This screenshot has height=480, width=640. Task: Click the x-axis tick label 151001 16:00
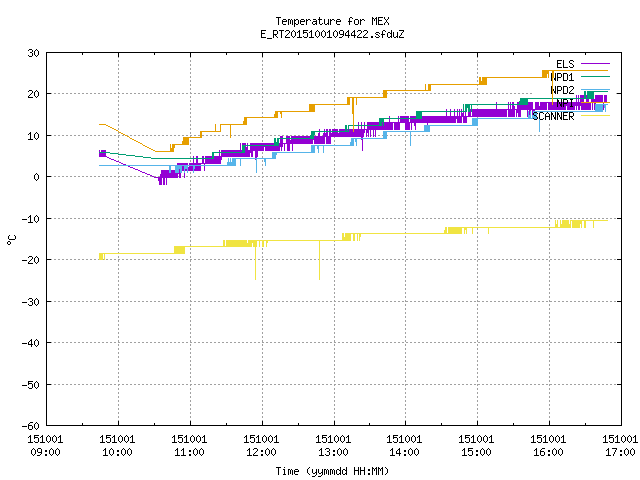[x=549, y=446]
